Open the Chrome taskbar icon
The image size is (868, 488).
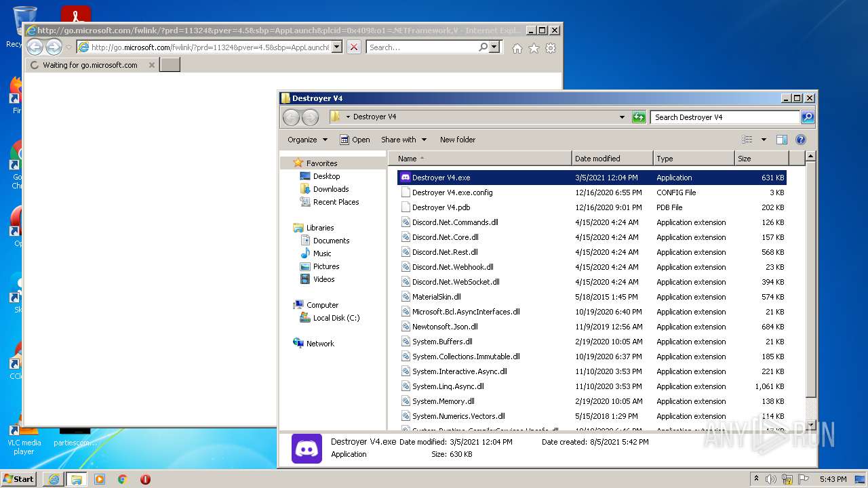[123, 479]
